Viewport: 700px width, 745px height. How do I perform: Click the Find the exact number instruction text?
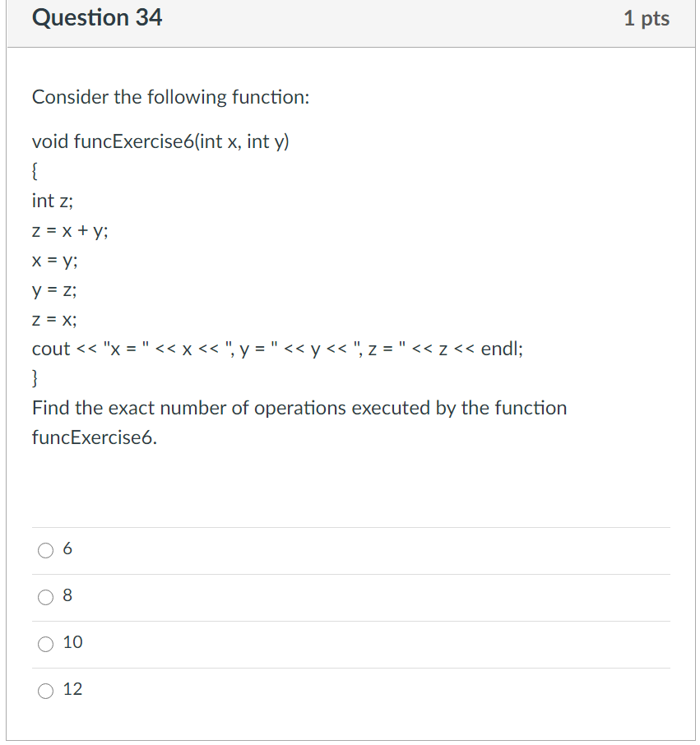(299, 407)
